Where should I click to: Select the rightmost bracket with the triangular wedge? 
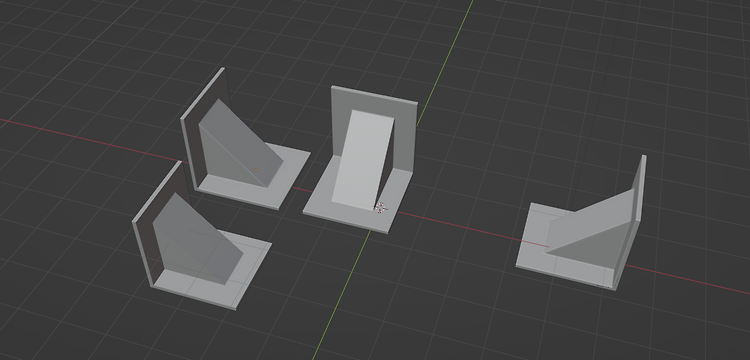pos(581,224)
